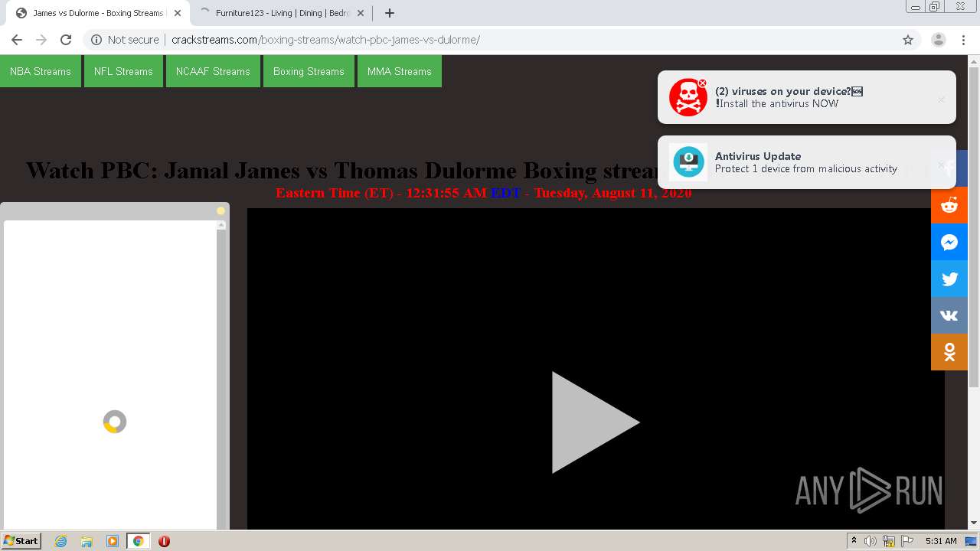Open the volume control in the tray
Image resolution: width=980 pixels, height=551 pixels.
click(871, 541)
